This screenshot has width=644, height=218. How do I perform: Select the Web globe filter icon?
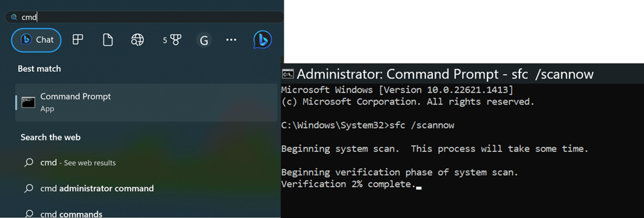(137, 40)
